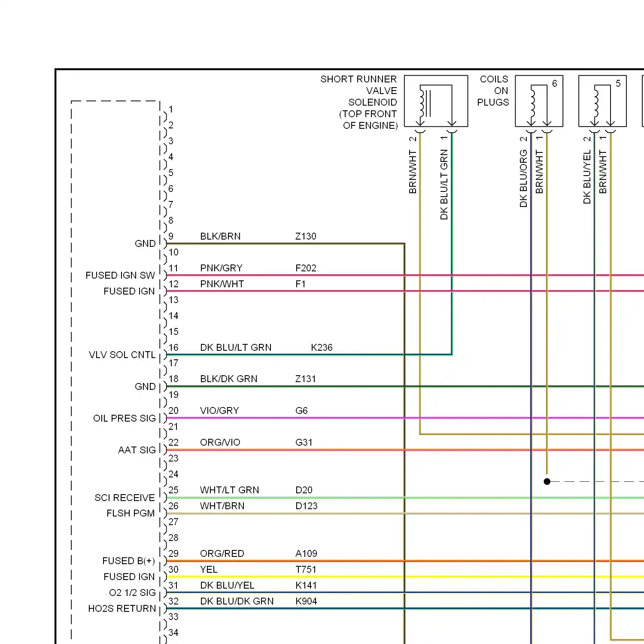
Task: Click circuit code 'Z131'
Action: [305, 379]
